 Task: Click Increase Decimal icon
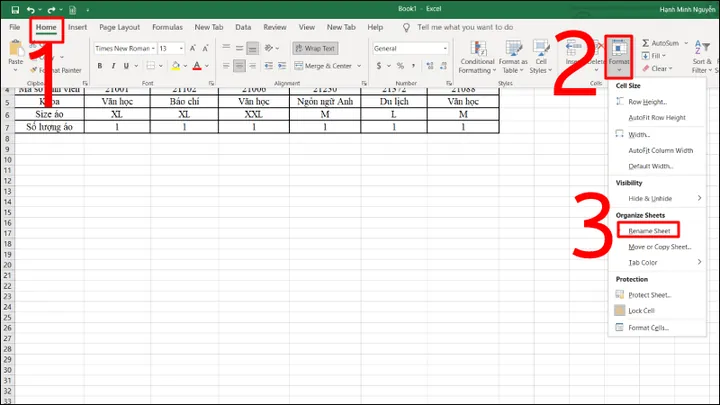(430, 66)
